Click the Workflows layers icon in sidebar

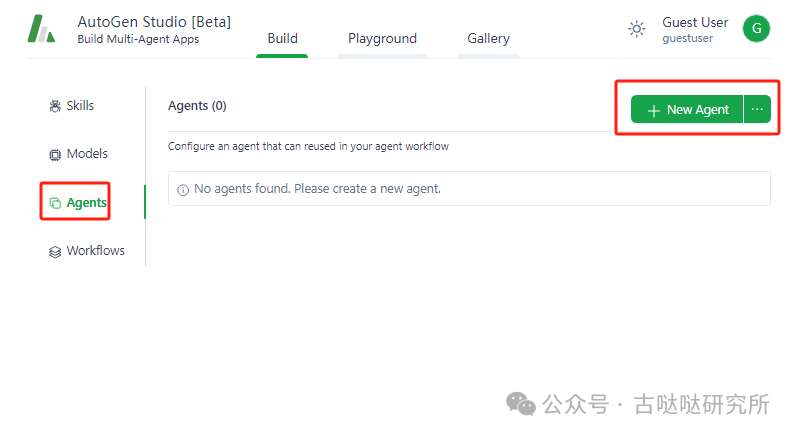(x=55, y=252)
